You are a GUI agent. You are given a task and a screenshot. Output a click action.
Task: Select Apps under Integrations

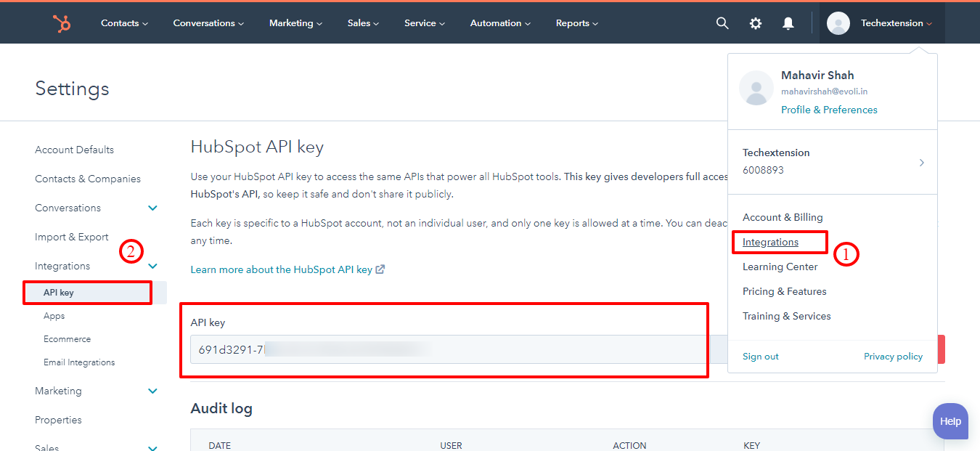(x=54, y=316)
